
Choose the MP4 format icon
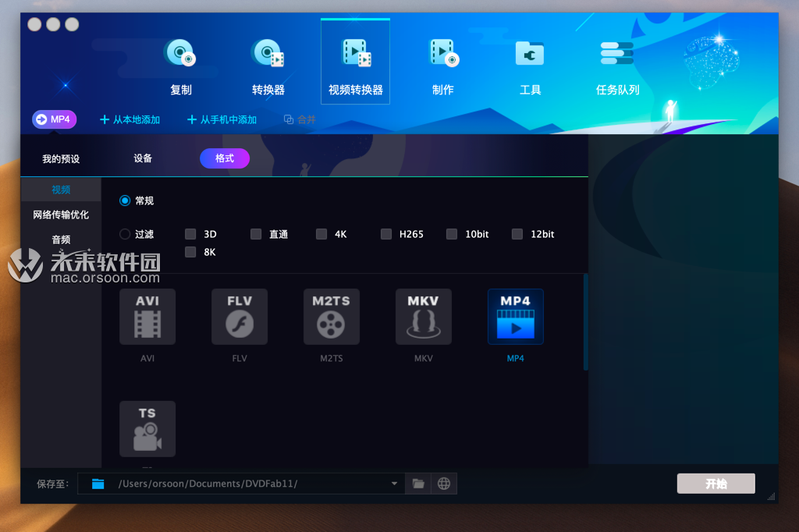point(515,317)
